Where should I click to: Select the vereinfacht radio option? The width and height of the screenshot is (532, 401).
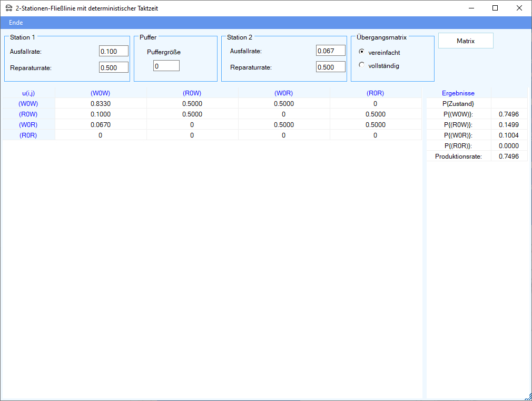(361, 52)
